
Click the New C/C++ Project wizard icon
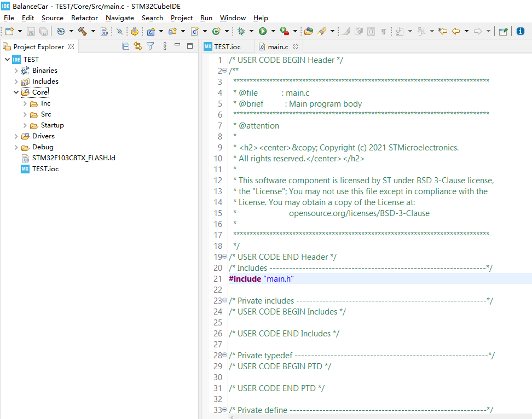click(152, 31)
